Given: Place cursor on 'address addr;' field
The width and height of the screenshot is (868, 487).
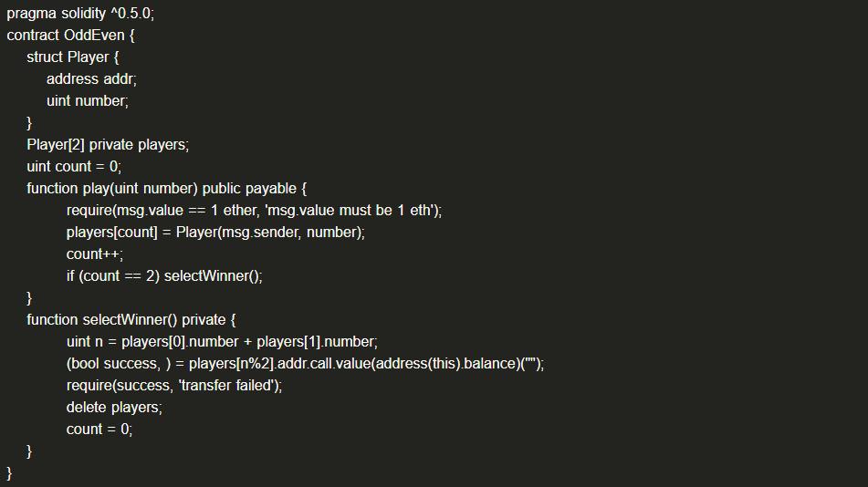Looking at the screenshot, I should [x=91, y=79].
